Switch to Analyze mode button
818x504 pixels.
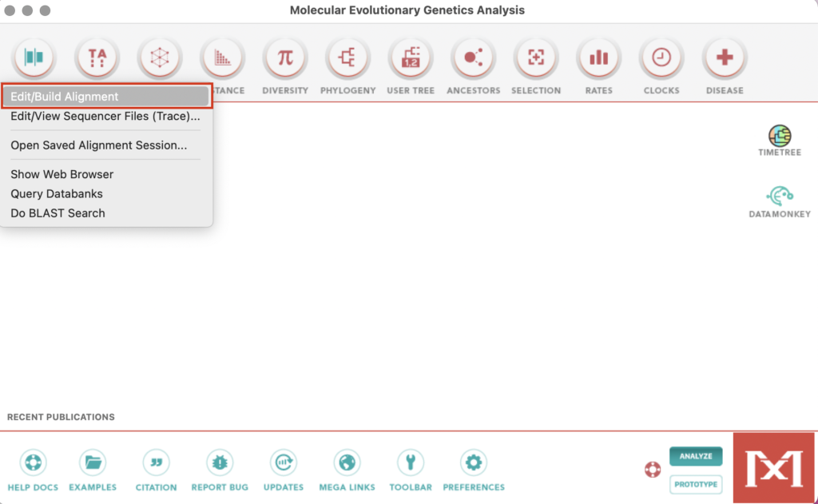pyautogui.click(x=696, y=456)
